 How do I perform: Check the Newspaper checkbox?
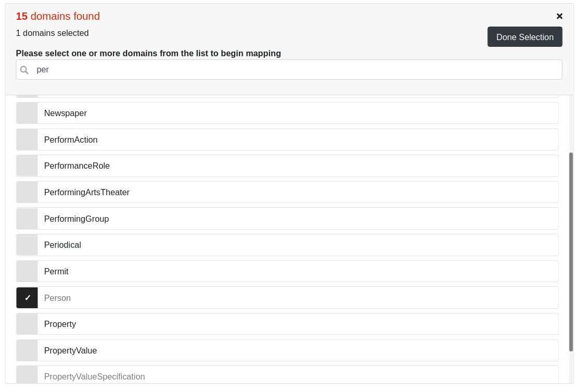click(27, 112)
